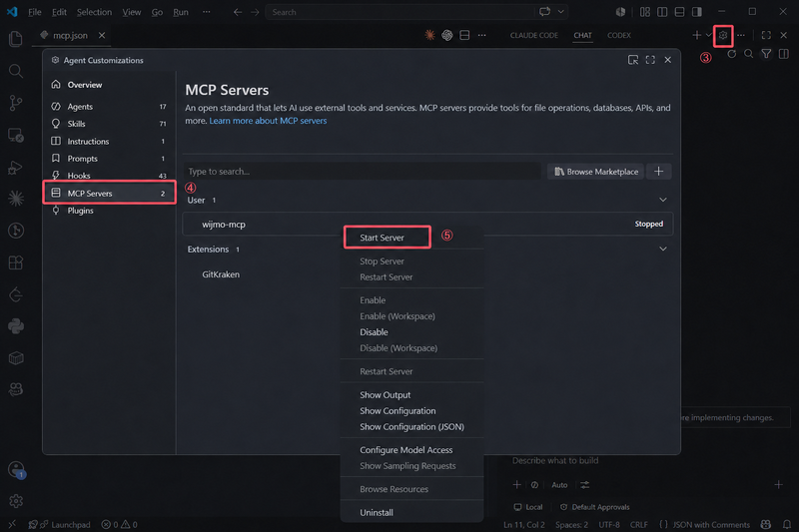
Task: Choose Show Configuration (JSON) entry
Action: [x=411, y=426]
